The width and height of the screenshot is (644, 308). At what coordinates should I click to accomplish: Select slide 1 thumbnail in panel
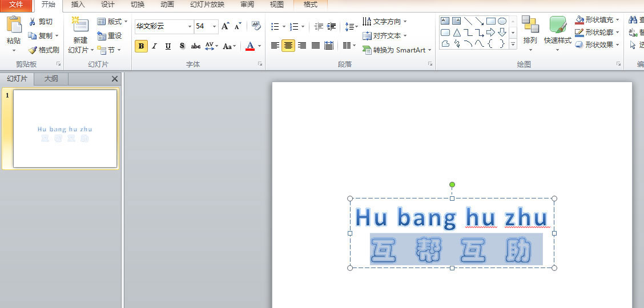[x=65, y=129]
